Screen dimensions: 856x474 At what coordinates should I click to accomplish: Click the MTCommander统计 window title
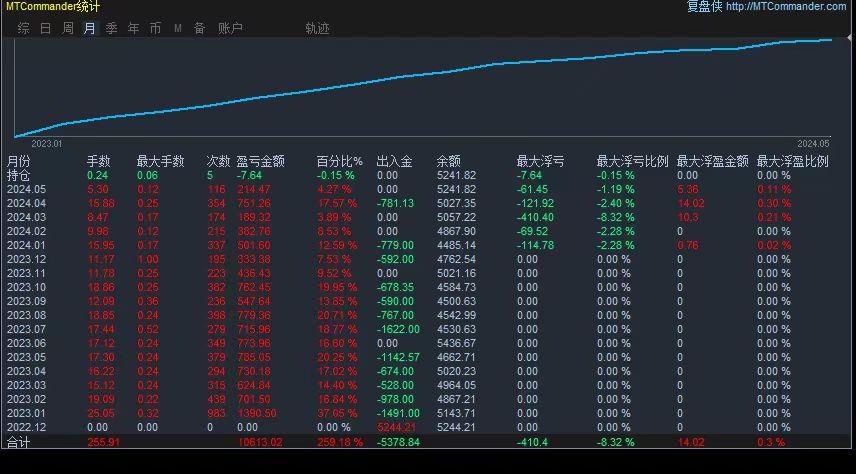click(x=53, y=7)
